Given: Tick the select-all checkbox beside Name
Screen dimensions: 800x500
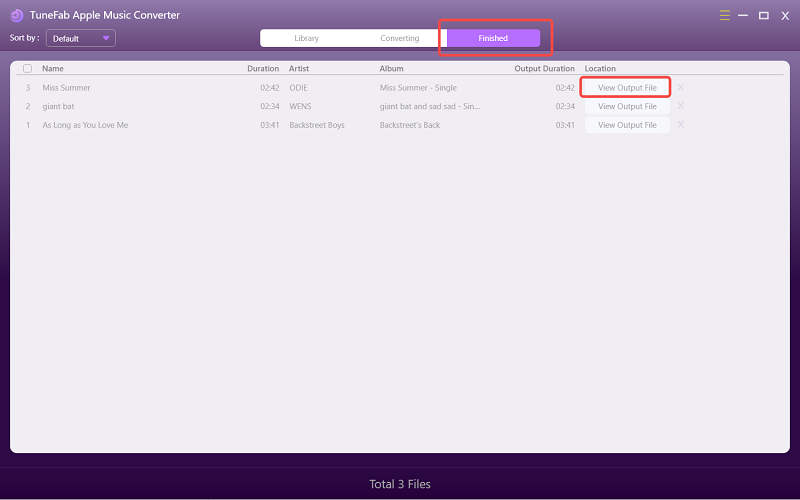Looking at the screenshot, I should (27, 69).
